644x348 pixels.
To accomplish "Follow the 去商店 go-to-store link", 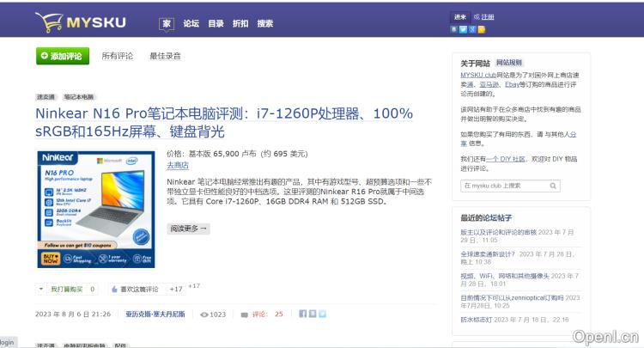I will click(178, 165).
